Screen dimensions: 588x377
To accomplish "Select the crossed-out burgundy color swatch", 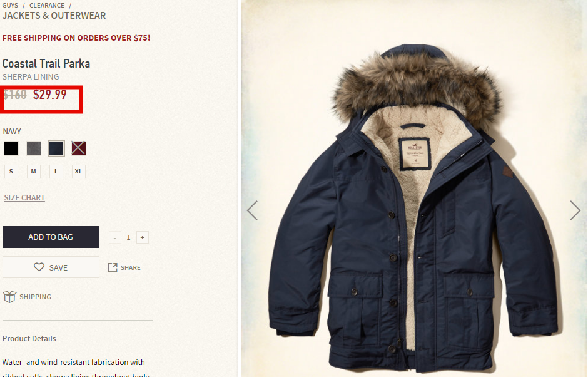I will [79, 148].
